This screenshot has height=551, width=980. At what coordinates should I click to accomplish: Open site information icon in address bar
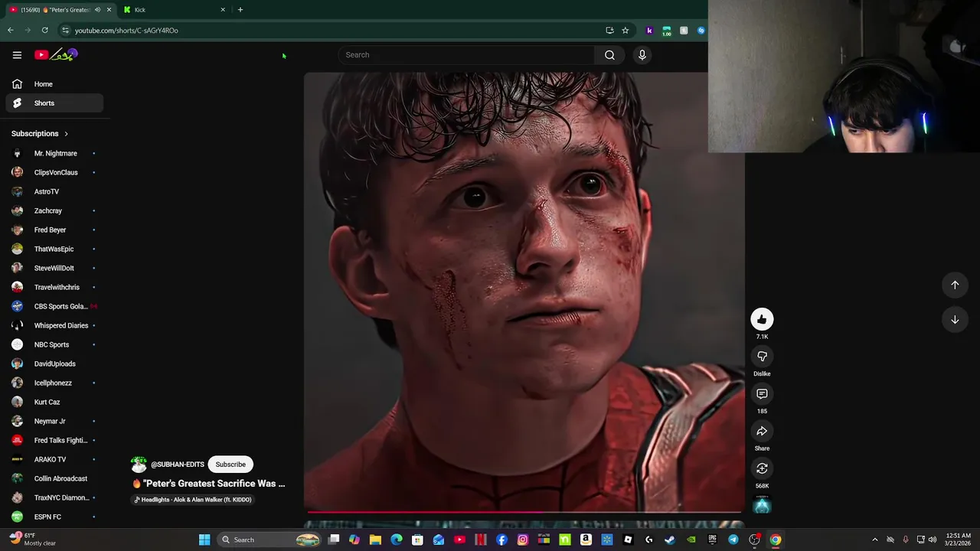tap(66, 31)
